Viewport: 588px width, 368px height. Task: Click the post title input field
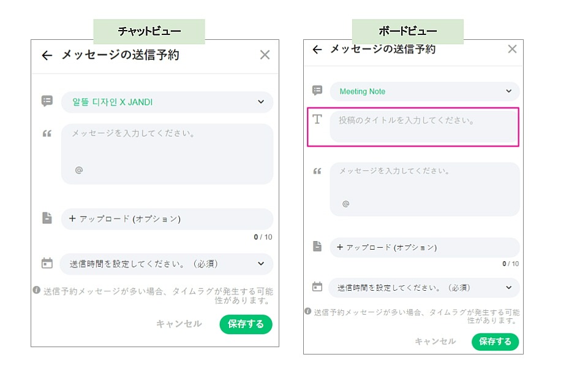pyautogui.click(x=424, y=127)
